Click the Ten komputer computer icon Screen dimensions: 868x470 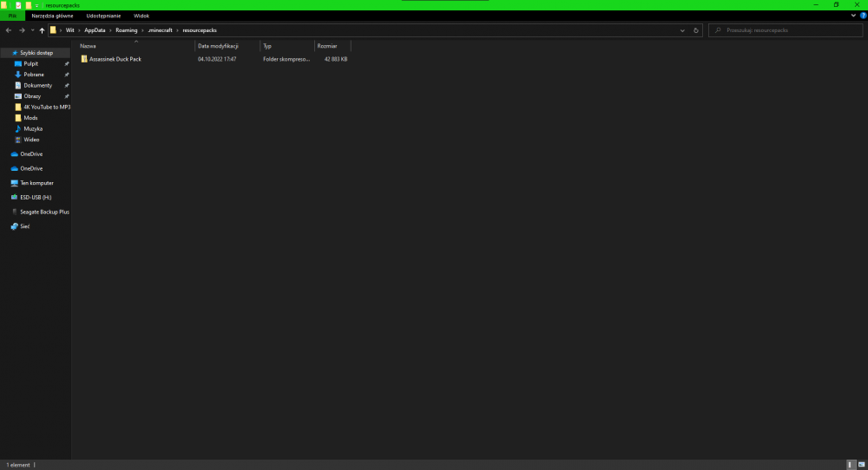coord(15,183)
